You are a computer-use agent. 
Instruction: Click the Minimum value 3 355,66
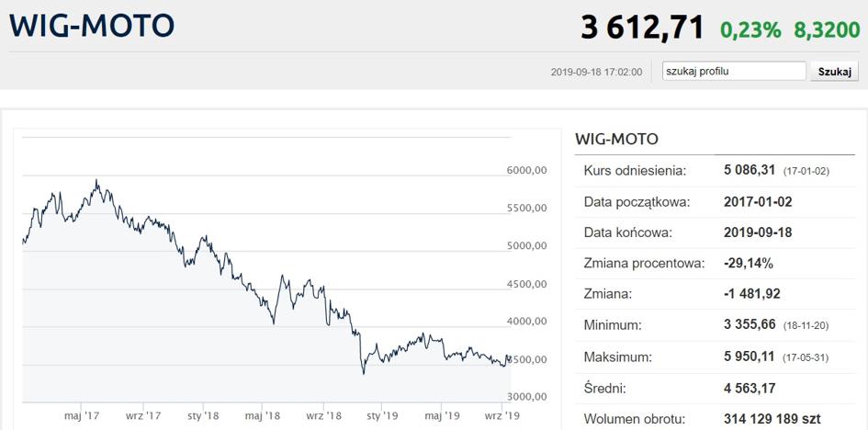pos(749,325)
